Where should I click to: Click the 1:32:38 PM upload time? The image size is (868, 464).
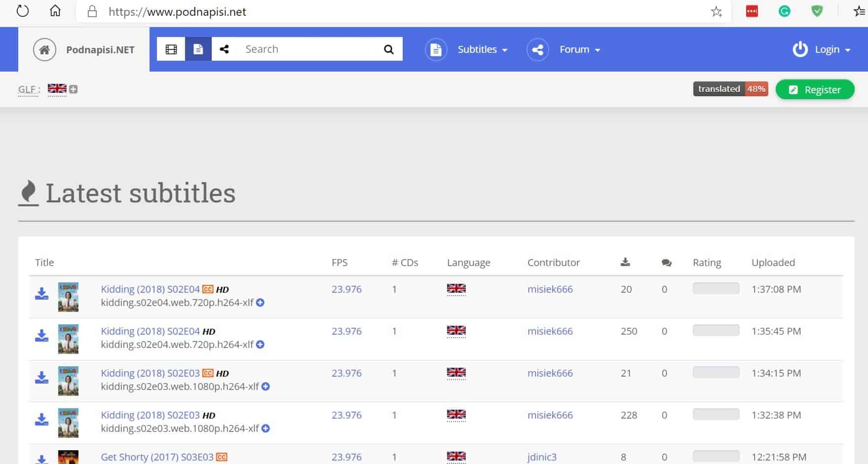(776, 415)
